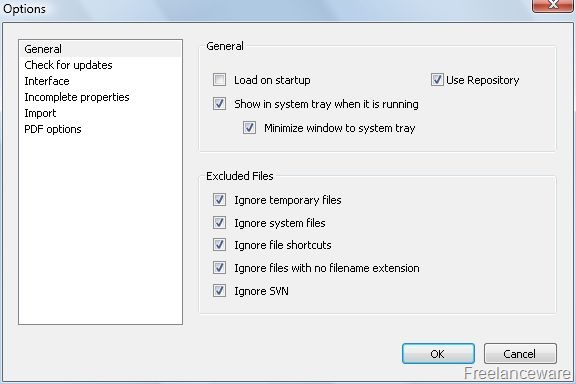Toggle Ignore system files checkbox
The height and width of the screenshot is (384, 576).
(219, 223)
